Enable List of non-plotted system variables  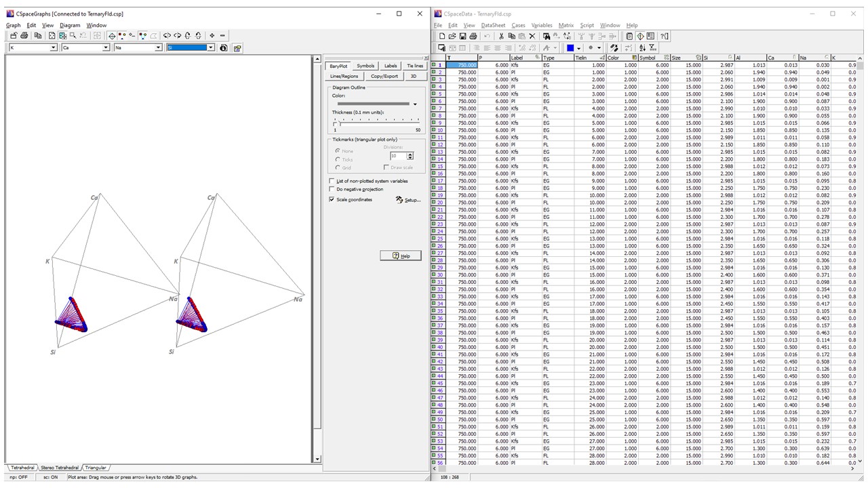click(x=332, y=182)
